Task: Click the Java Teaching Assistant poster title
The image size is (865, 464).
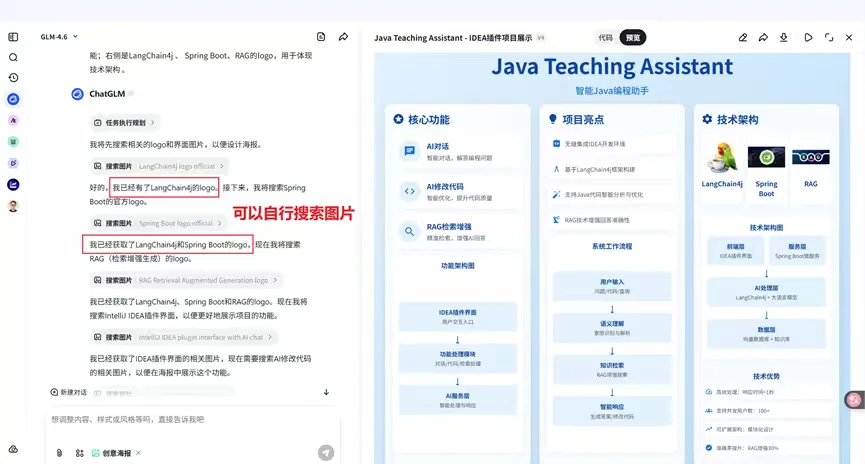Action: click(x=612, y=67)
